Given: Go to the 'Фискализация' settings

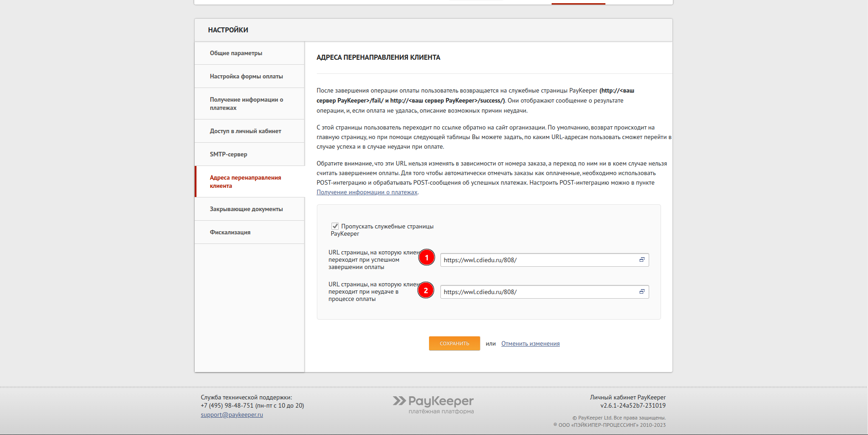Looking at the screenshot, I should tap(230, 233).
